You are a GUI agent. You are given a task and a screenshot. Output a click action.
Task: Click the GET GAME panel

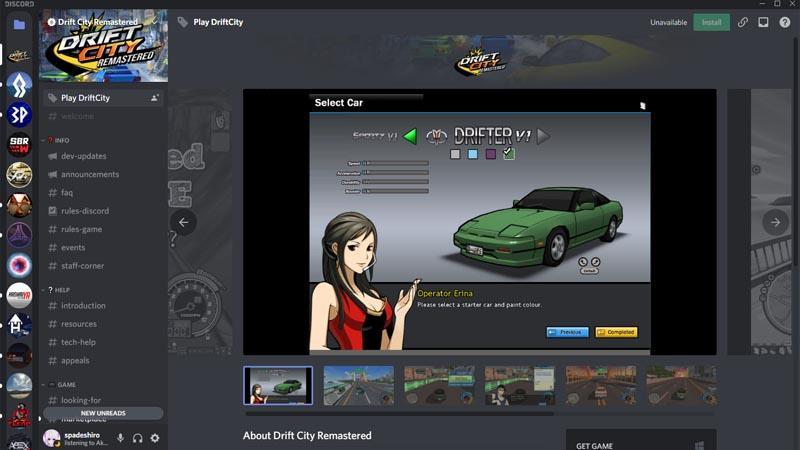pos(641,442)
